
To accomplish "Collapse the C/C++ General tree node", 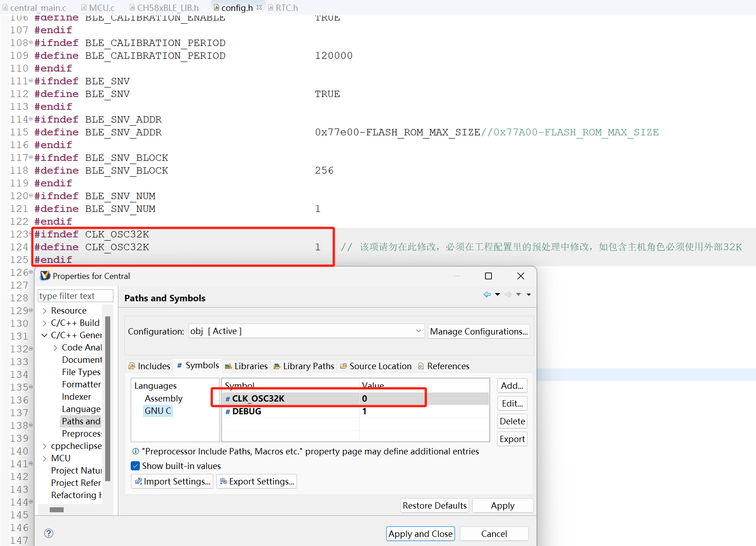I will [45, 335].
